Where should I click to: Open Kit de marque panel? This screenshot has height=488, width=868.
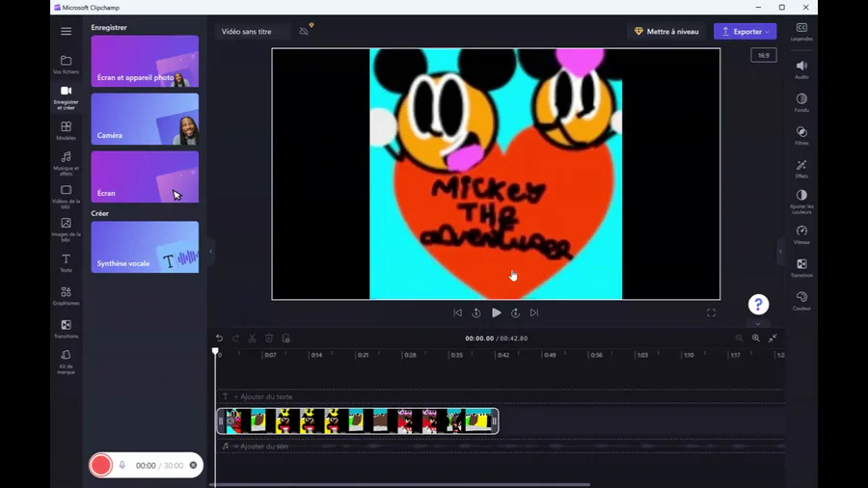pyautogui.click(x=66, y=362)
